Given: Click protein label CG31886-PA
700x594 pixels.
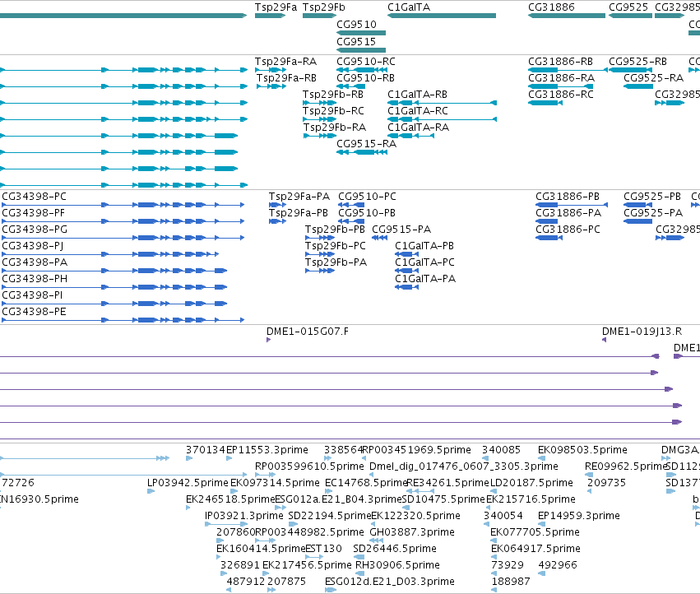Looking at the screenshot, I should tap(568, 213).
